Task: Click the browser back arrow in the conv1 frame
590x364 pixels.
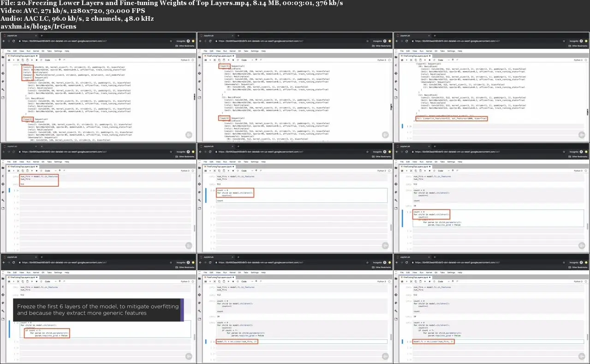Action: coord(4,41)
